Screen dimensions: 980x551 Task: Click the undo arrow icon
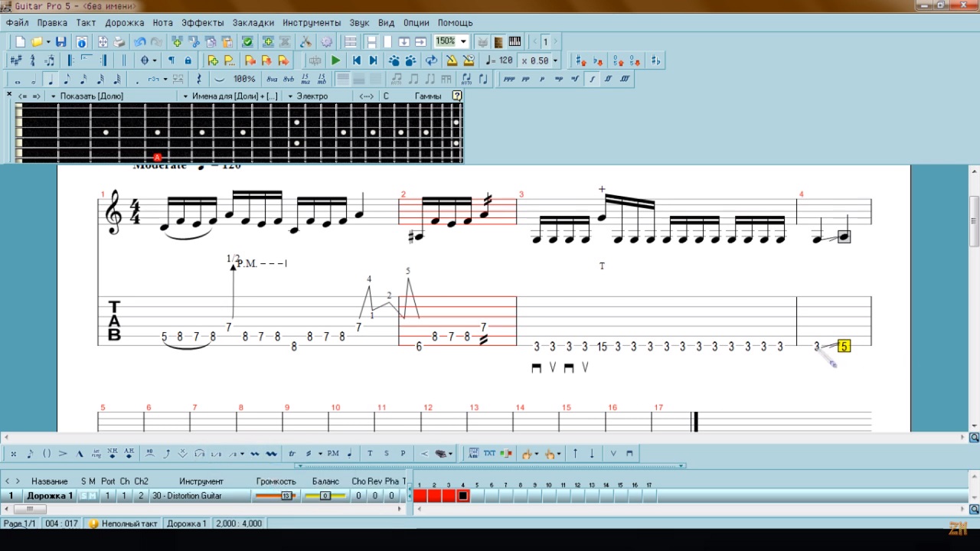(x=139, y=42)
